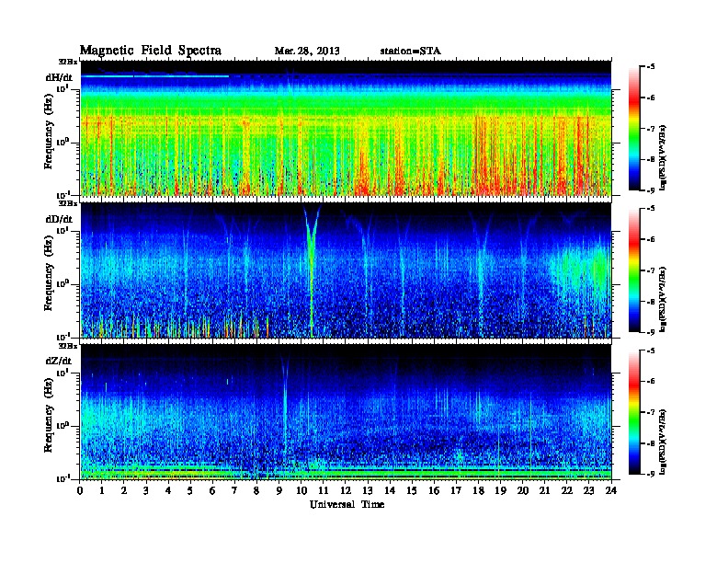Click the '6' hour tick label

pos(212,490)
